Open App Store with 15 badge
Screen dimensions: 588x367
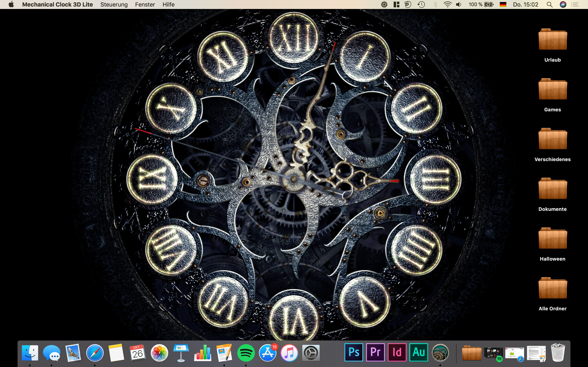point(267,353)
